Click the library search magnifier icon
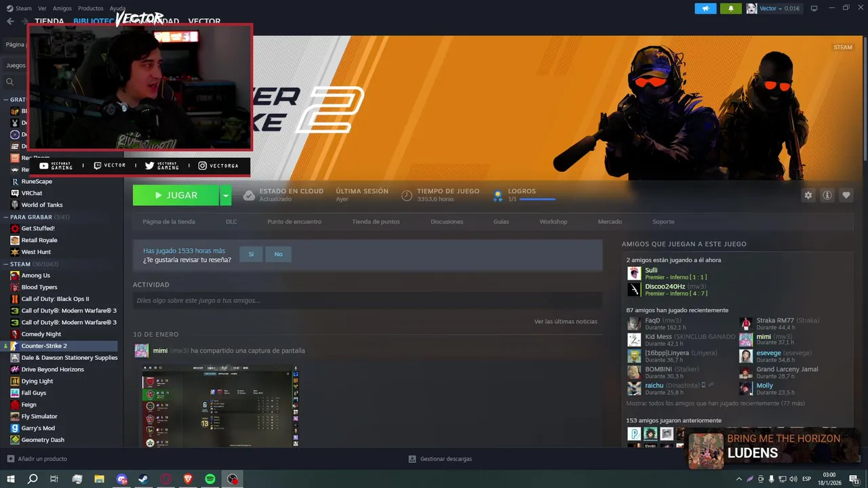The image size is (868, 488). [10, 82]
